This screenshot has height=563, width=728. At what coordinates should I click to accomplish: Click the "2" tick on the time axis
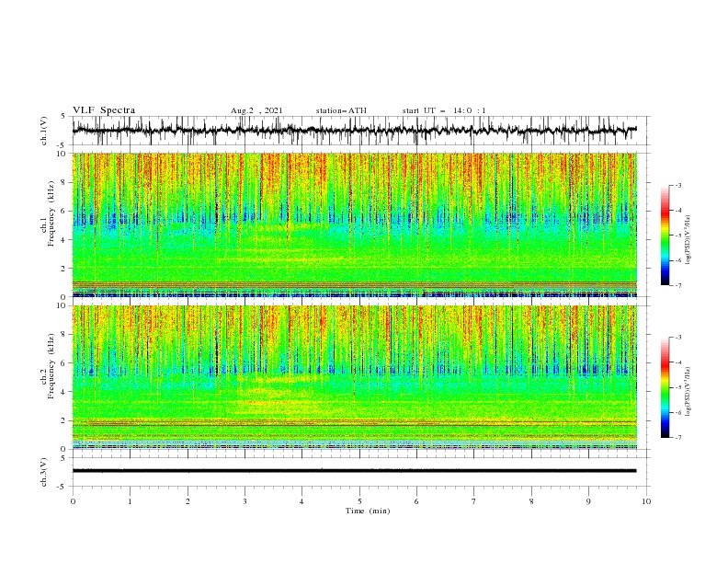[x=188, y=501]
